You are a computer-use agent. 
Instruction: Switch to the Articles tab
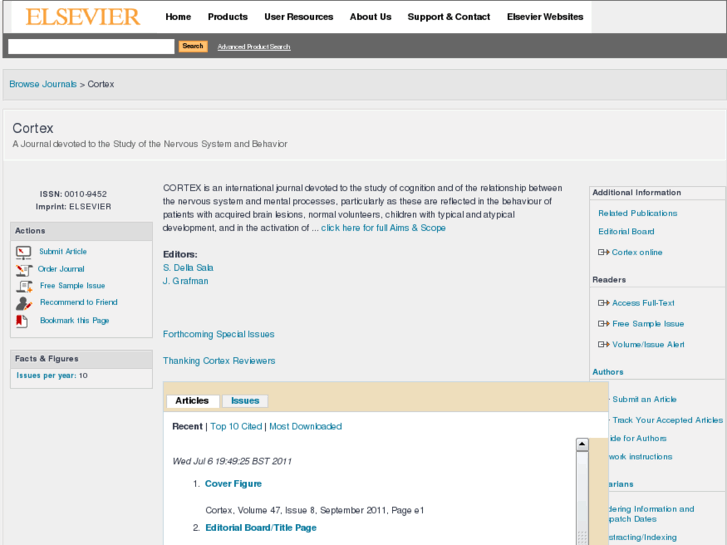point(192,401)
